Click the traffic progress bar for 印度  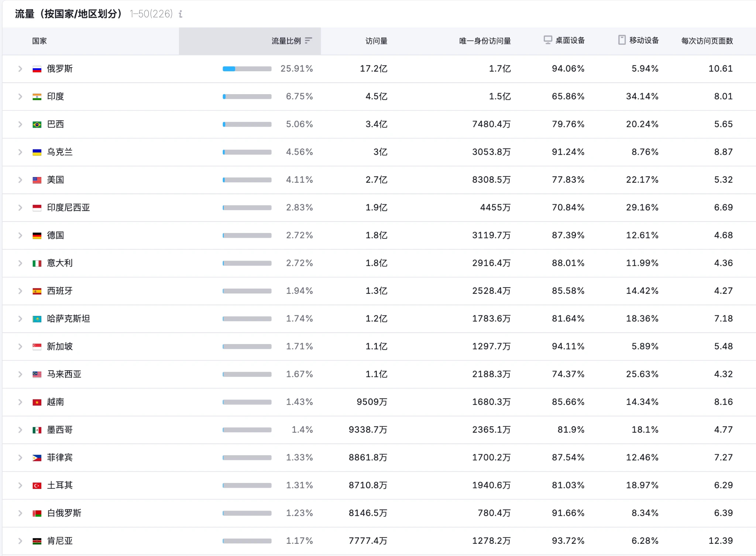[x=247, y=96]
